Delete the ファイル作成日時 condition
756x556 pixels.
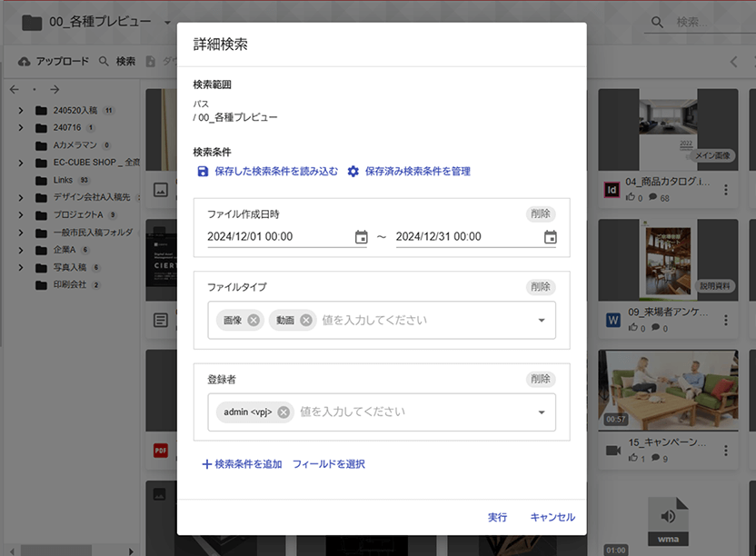click(541, 213)
